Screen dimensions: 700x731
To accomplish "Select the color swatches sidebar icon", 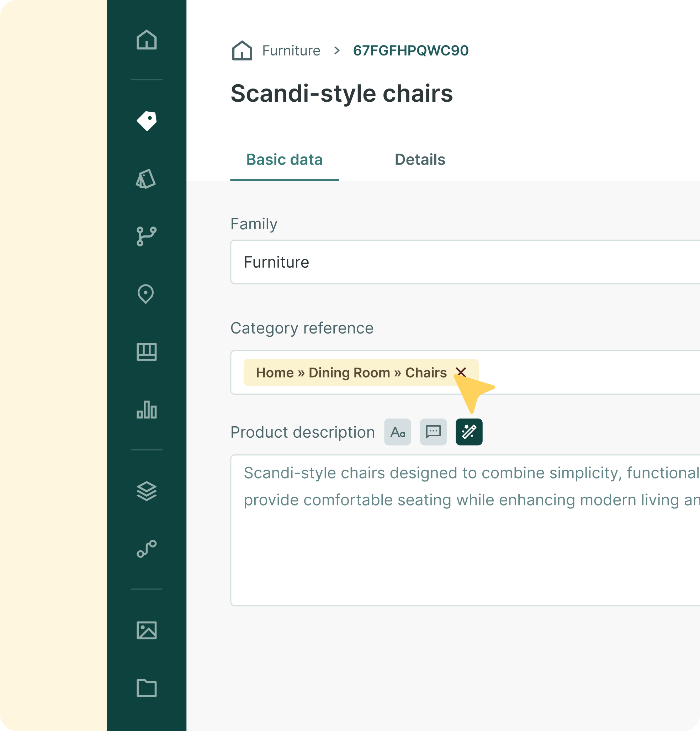I will tap(146, 178).
